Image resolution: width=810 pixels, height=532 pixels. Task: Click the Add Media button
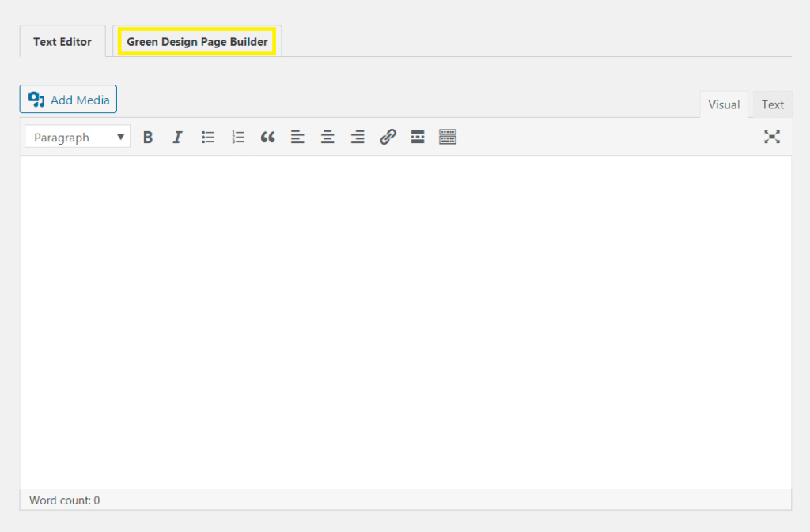point(68,99)
